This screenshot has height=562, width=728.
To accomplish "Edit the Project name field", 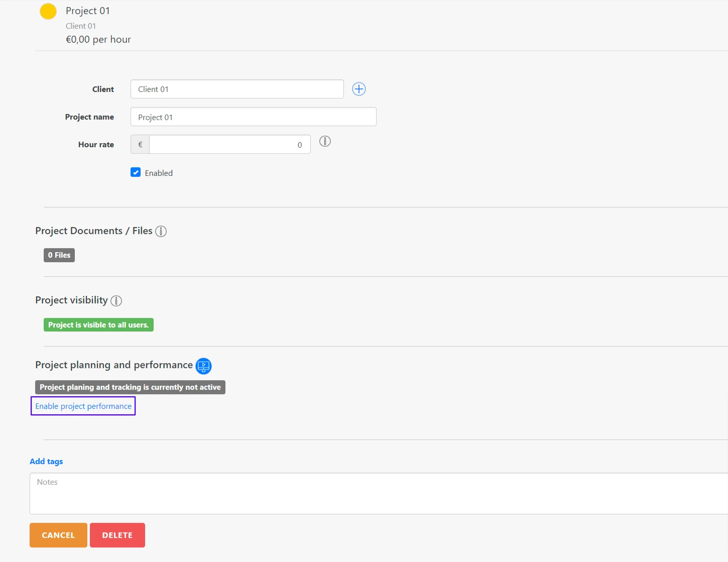I will (253, 117).
